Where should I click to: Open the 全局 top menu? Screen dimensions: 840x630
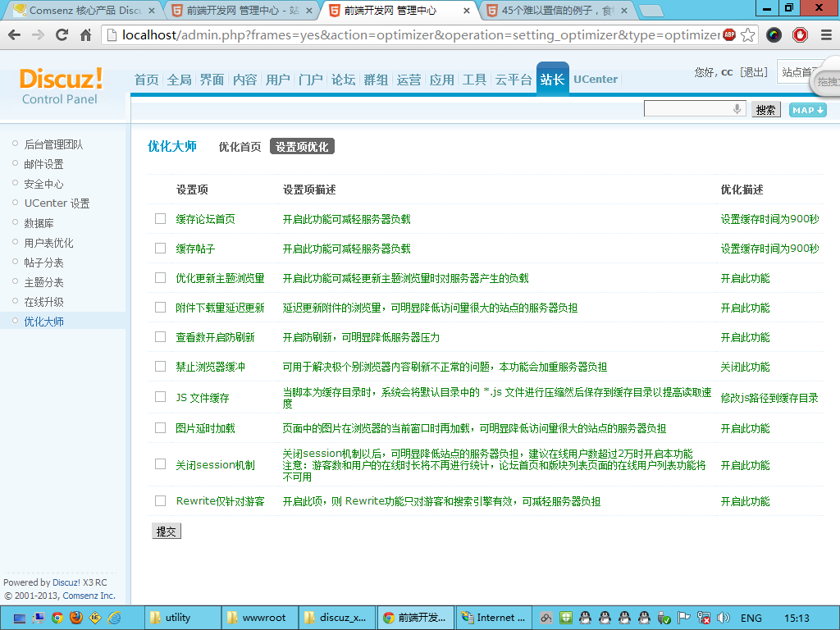click(x=180, y=80)
